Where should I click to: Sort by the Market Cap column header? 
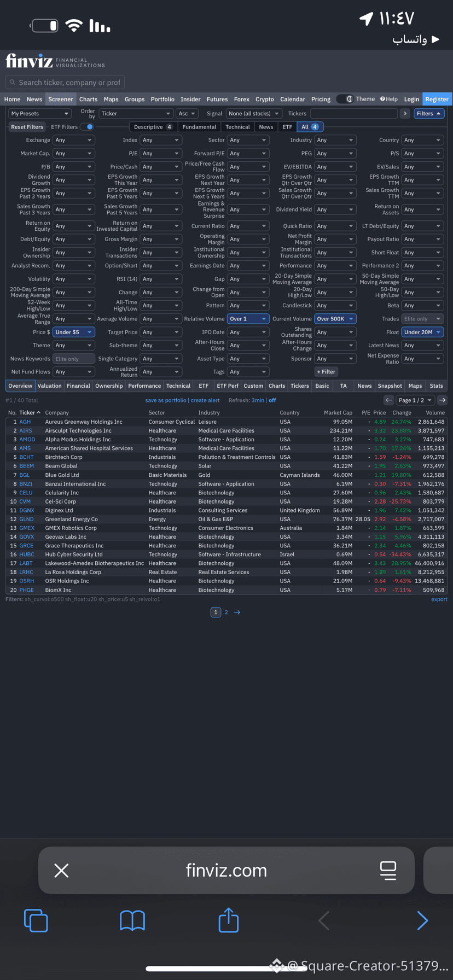[338, 413]
